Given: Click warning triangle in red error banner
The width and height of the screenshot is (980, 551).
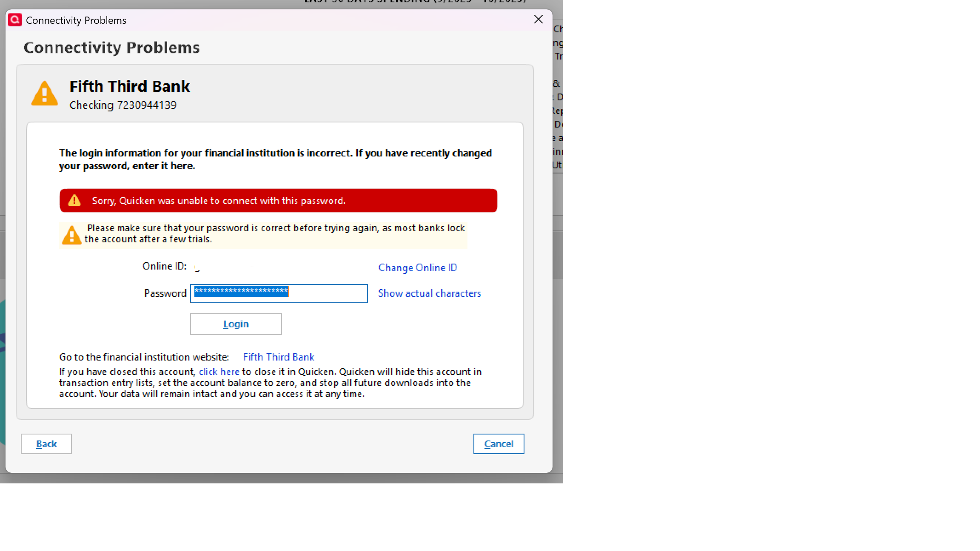Looking at the screenshot, I should pos(74,200).
